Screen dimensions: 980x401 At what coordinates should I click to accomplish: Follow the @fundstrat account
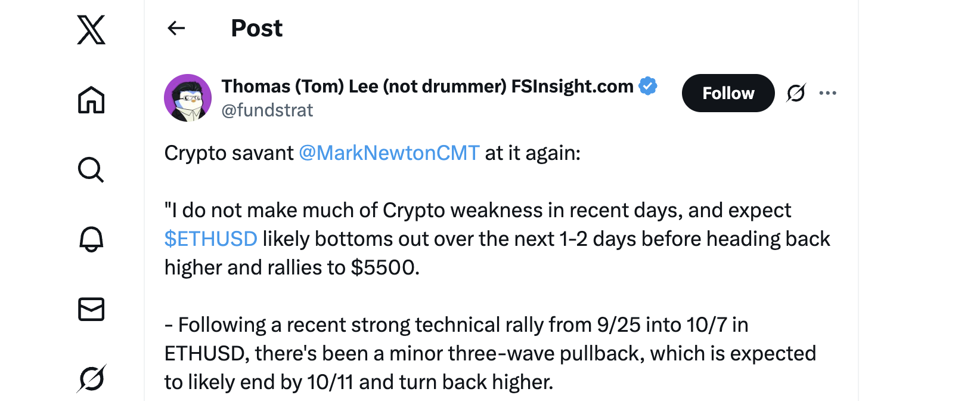(x=728, y=93)
